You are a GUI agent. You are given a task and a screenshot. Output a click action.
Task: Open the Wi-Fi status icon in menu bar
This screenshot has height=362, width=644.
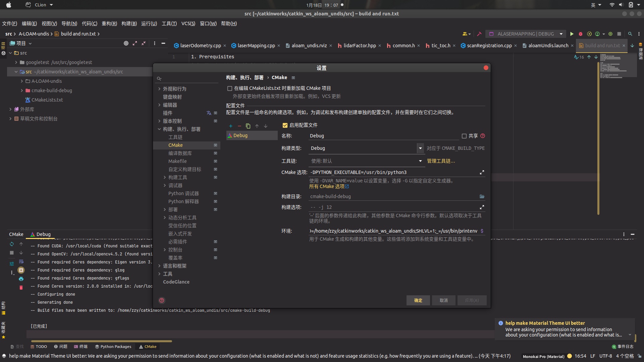click(612, 5)
